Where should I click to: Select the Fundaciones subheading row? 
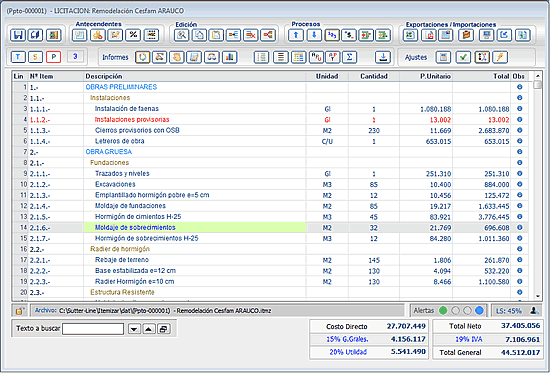tap(270, 163)
